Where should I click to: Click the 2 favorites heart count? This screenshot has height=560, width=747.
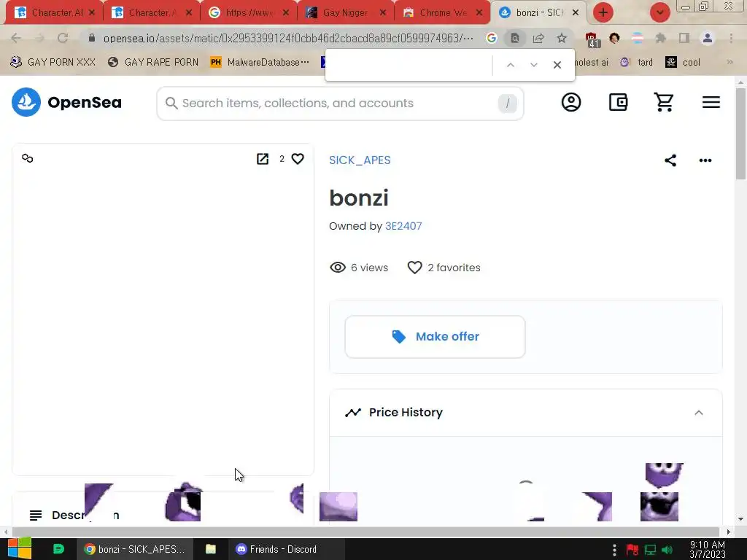444,267
